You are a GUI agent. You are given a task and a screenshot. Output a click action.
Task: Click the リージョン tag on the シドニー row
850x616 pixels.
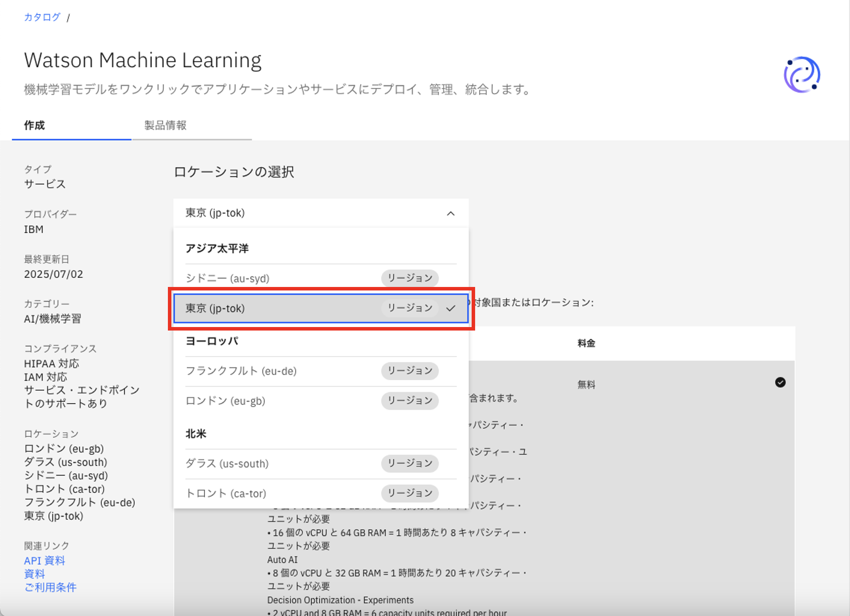(409, 278)
